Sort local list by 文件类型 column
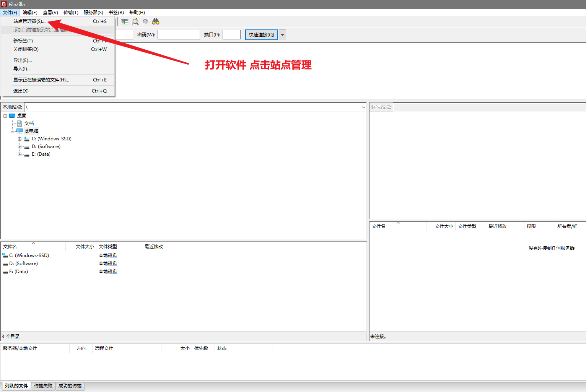The width and height of the screenshot is (586, 392). 119,247
